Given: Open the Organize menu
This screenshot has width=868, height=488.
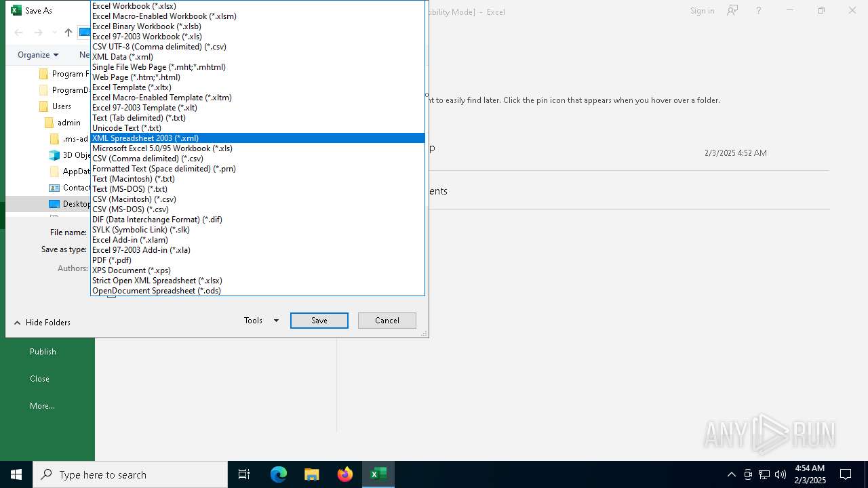Looking at the screenshot, I should (x=38, y=55).
